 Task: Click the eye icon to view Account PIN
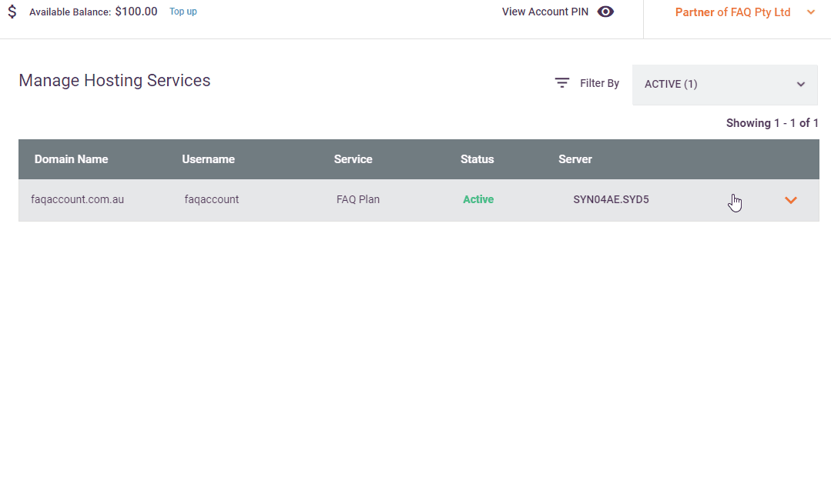point(605,12)
